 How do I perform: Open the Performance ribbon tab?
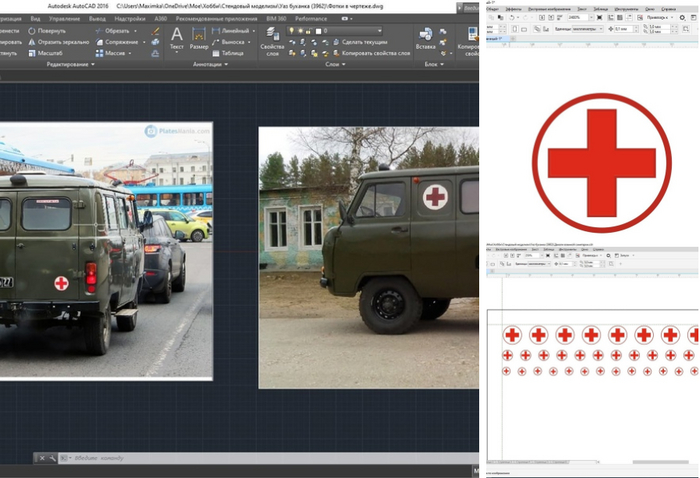(x=311, y=19)
